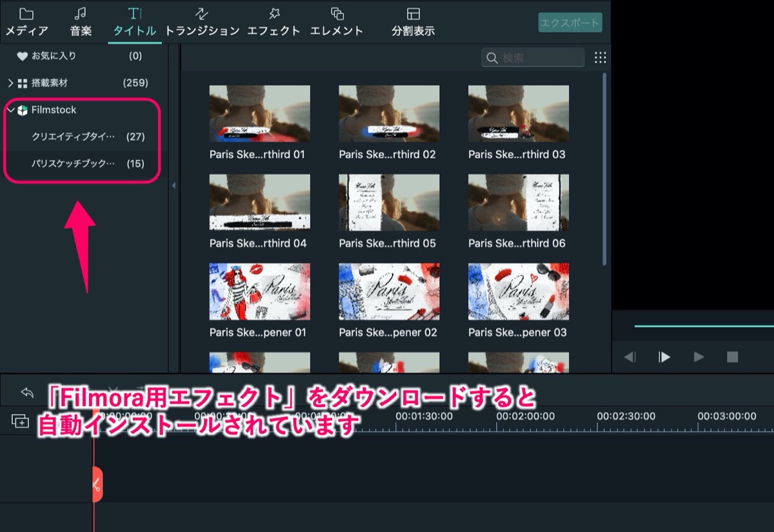Image resolution: width=774 pixels, height=532 pixels.
Task: Pick the Paris Ske...rthird 05 title preset
Action: pyautogui.click(x=389, y=202)
